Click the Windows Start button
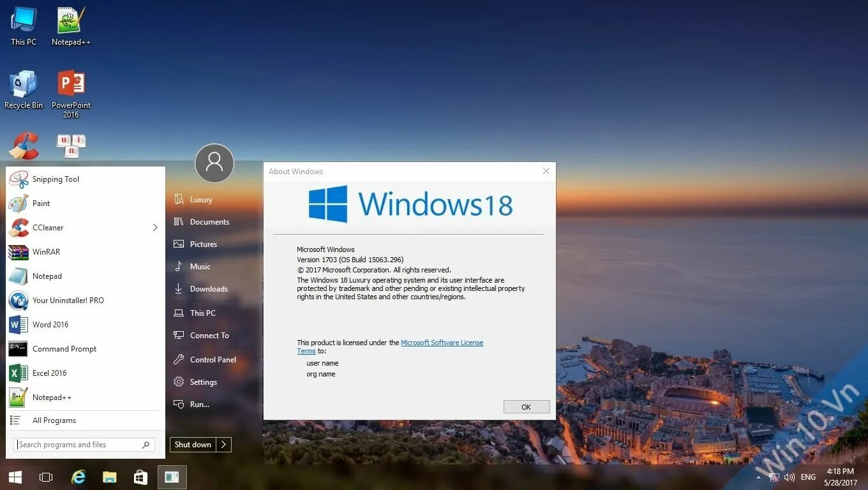 point(15,477)
